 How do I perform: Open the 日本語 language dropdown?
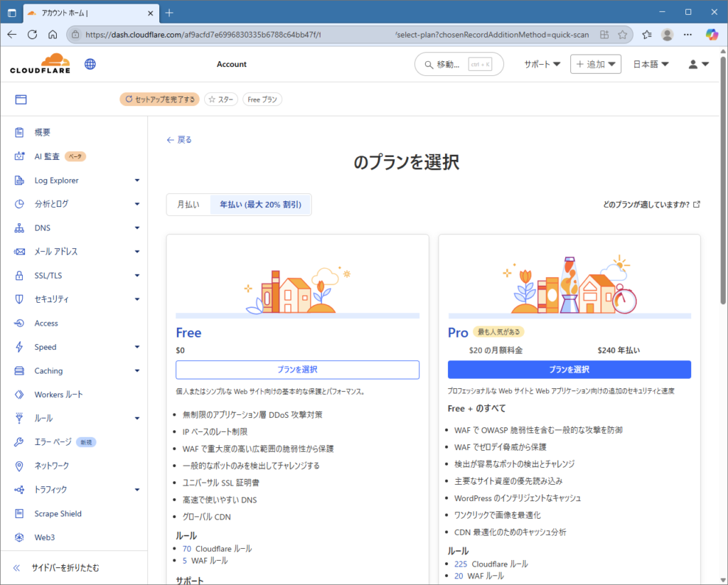pyautogui.click(x=651, y=64)
